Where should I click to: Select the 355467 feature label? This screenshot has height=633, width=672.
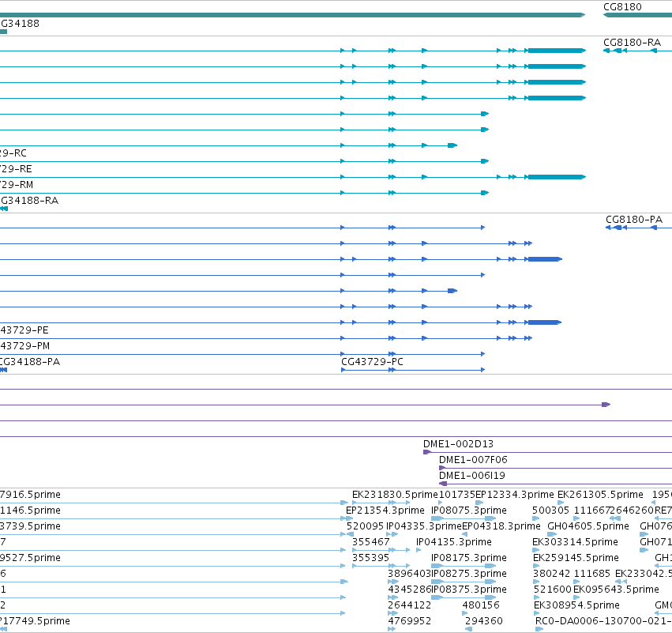(370, 542)
